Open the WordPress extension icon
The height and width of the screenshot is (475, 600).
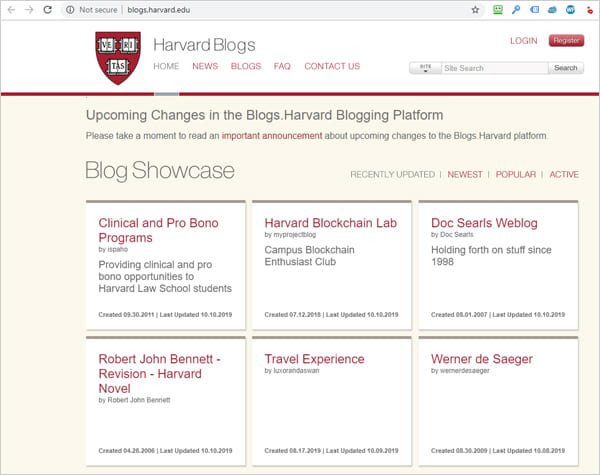(x=571, y=10)
